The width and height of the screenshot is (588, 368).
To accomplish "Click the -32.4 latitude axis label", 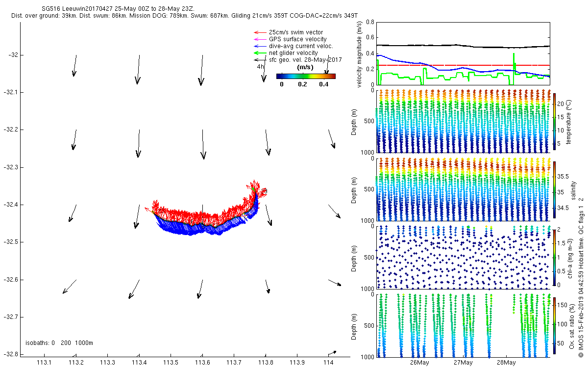I will click(x=9, y=205).
